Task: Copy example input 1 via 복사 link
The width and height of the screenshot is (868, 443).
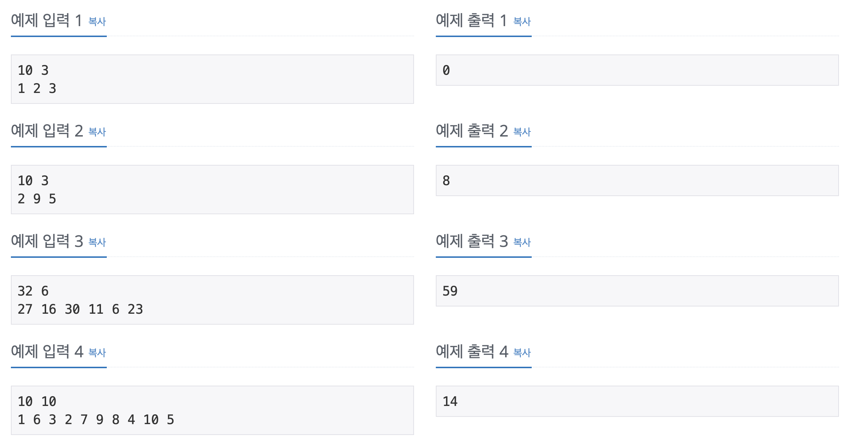Action: 97,21
